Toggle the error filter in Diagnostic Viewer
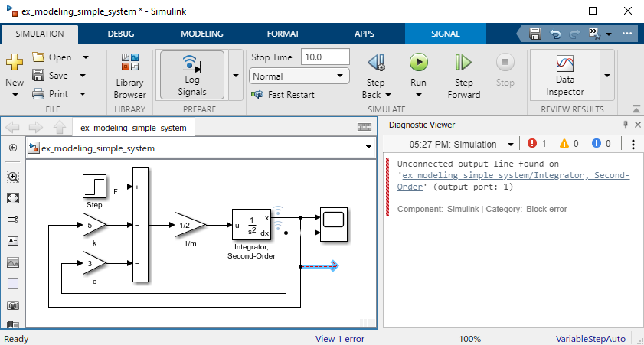644x345 pixels. coord(537,144)
